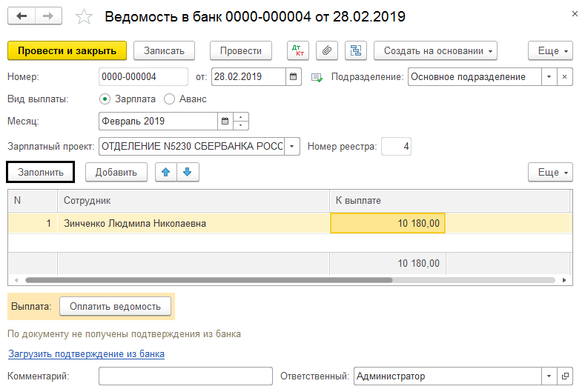Image resolution: width=585 pixels, height=392 pixels.
Task: Open table's Еще menu
Action: pyautogui.click(x=550, y=173)
